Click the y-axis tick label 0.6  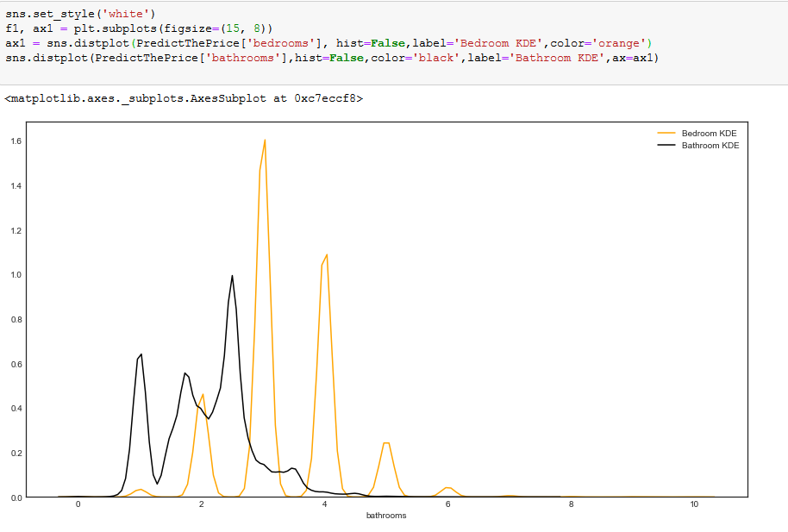coord(16,364)
